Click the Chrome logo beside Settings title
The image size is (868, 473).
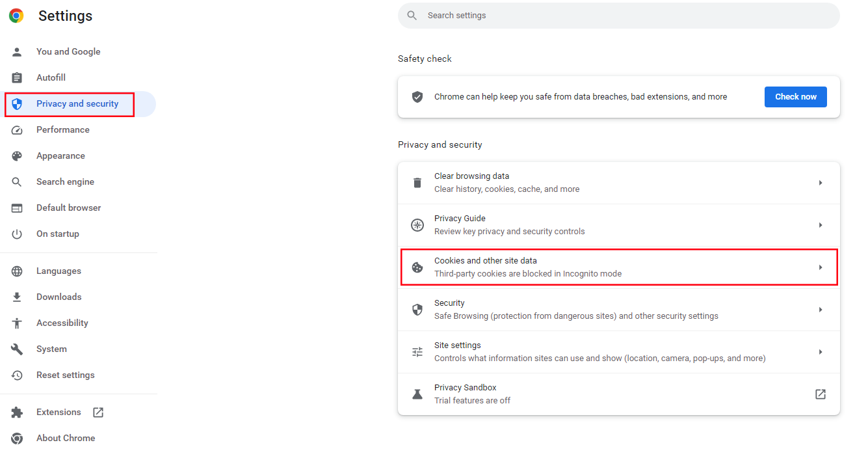16,16
